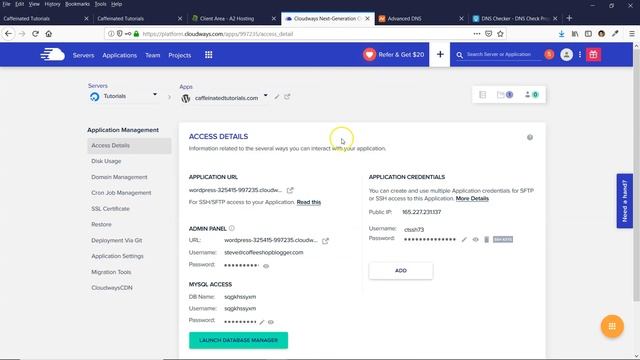The image size is (640, 360).
Task: Click the help question mark in Access Details
Action: pos(530,138)
